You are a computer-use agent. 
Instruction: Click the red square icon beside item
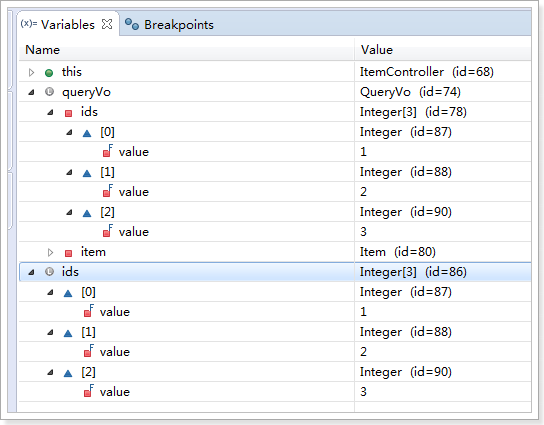click(68, 253)
